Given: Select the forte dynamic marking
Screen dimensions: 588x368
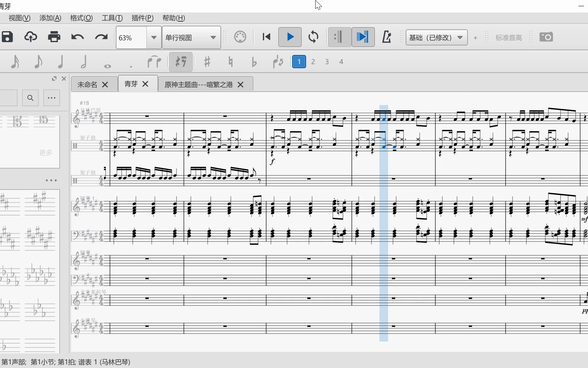Looking at the screenshot, I should pyautogui.click(x=272, y=162).
